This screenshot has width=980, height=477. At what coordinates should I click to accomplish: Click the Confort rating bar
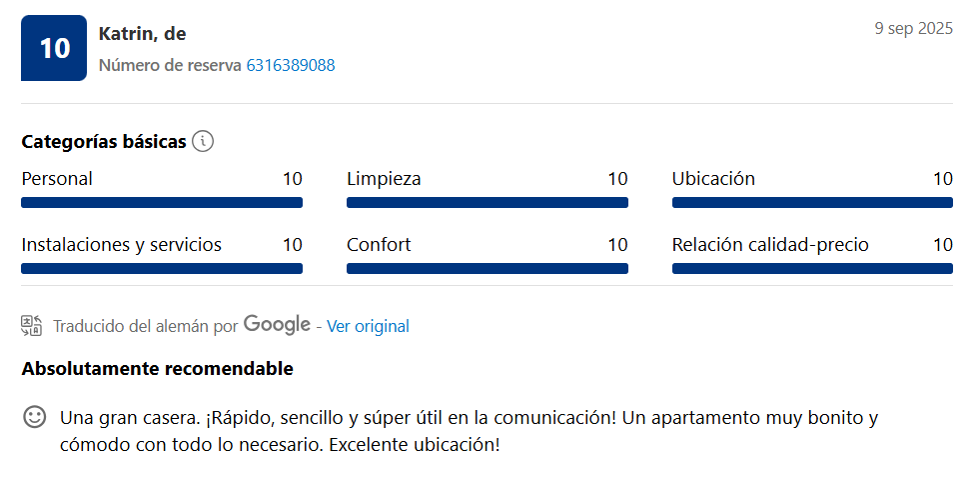[x=488, y=268]
